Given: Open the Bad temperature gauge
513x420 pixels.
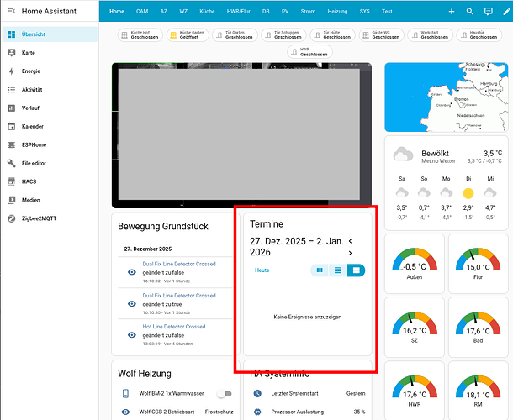Looking at the screenshot, I should pyautogui.click(x=478, y=327).
